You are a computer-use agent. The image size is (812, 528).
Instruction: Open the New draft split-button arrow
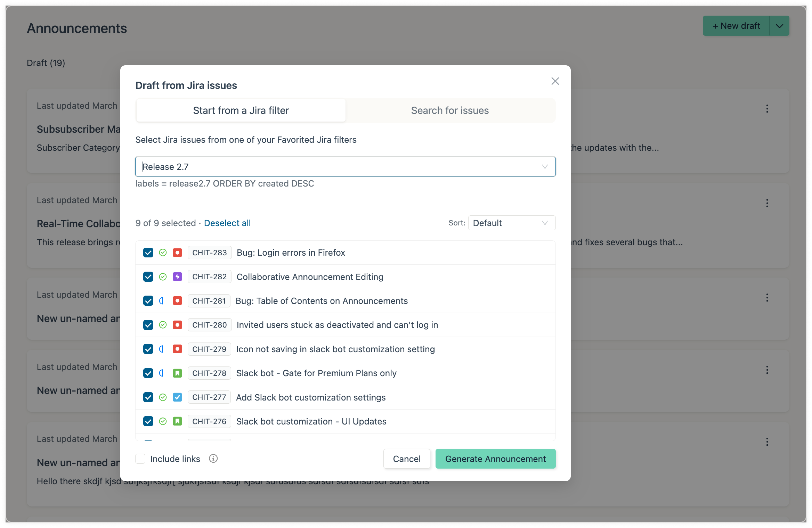click(x=779, y=26)
